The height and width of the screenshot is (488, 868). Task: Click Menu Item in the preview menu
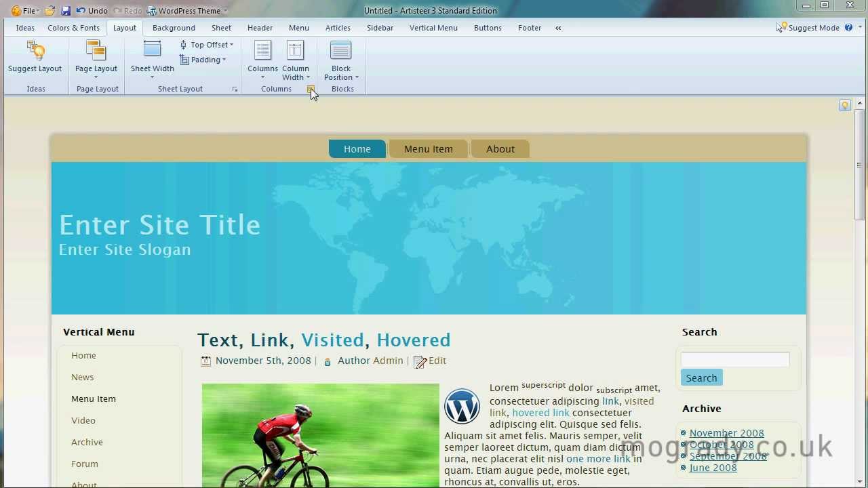click(x=429, y=149)
